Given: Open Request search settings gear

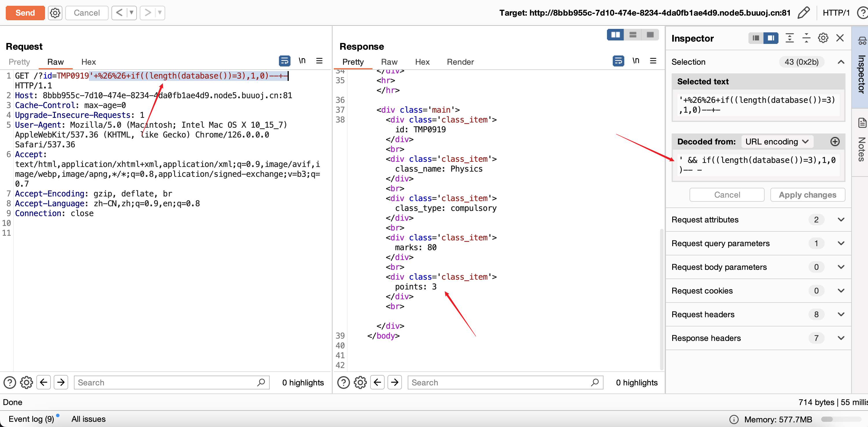Looking at the screenshot, I should [26, 383].
